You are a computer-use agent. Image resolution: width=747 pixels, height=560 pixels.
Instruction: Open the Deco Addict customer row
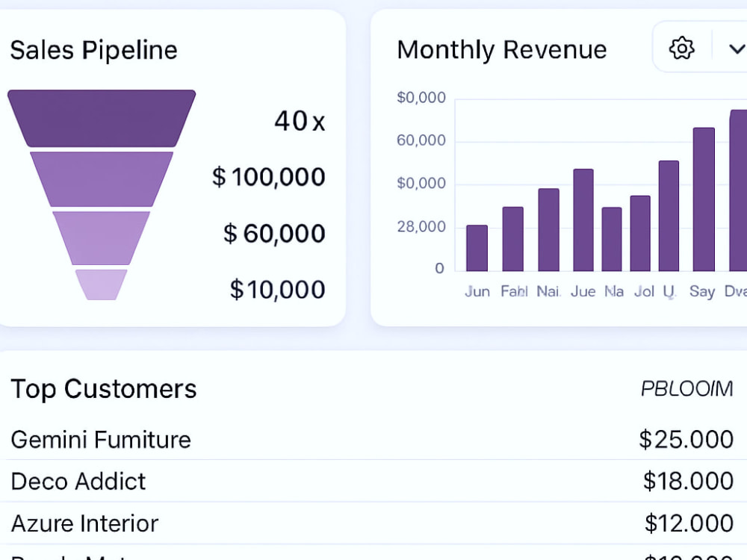[371, 481]
